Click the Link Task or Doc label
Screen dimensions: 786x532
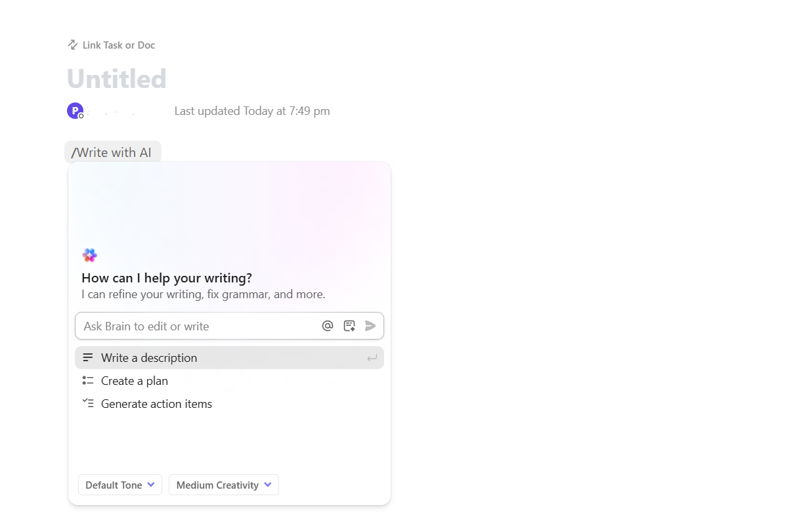(118, 45)
